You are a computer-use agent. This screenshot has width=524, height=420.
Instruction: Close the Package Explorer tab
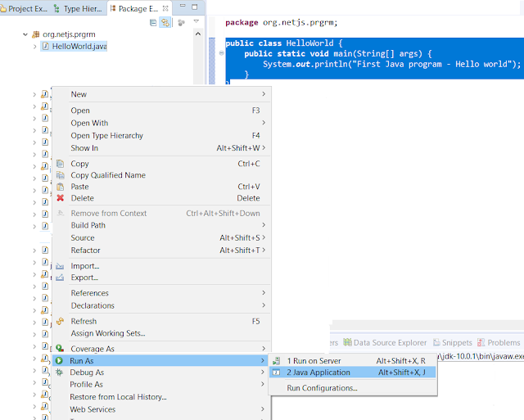coord(165,8)
